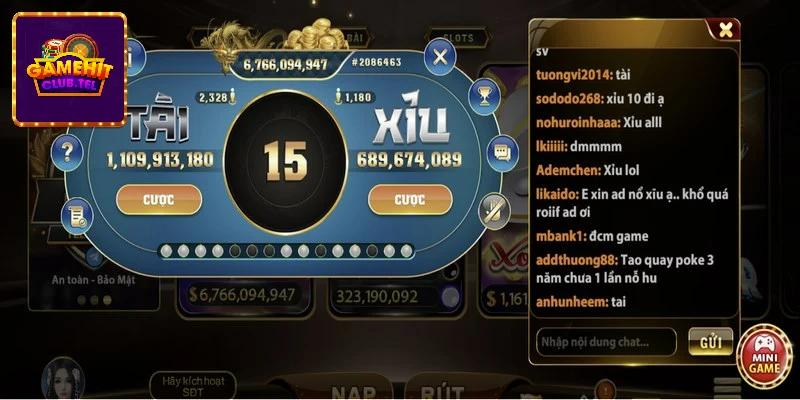Focus the Nhập nội dung chat field

606,342
